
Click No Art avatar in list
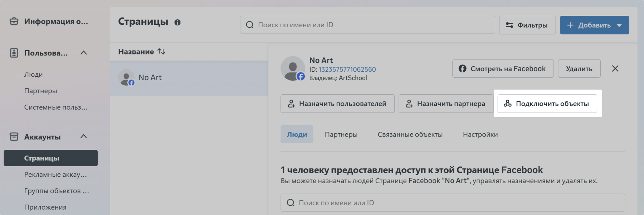[126, 77]
